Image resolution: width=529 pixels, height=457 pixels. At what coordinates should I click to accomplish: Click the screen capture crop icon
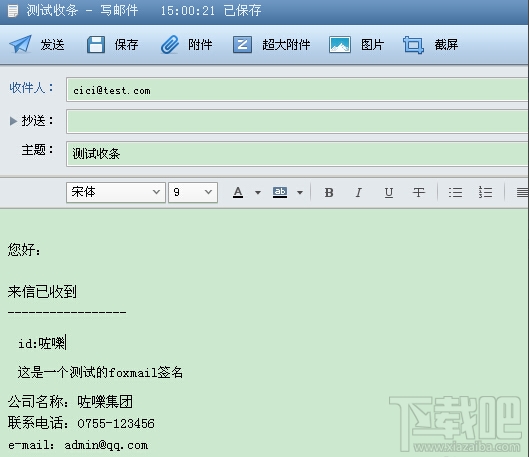pyautogui.click(x=413, y=45)
